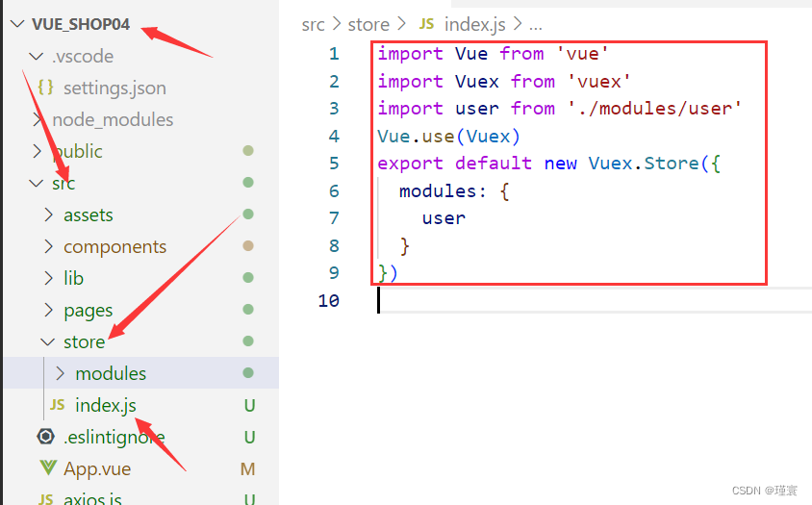Click the 'vue' string on line 1
The width and height of the screenshot is (812, 505).
583,54
